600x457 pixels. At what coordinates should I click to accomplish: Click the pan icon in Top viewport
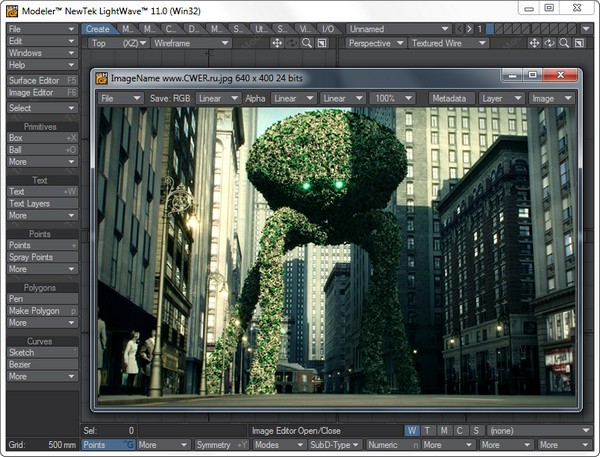coord(277,43)
